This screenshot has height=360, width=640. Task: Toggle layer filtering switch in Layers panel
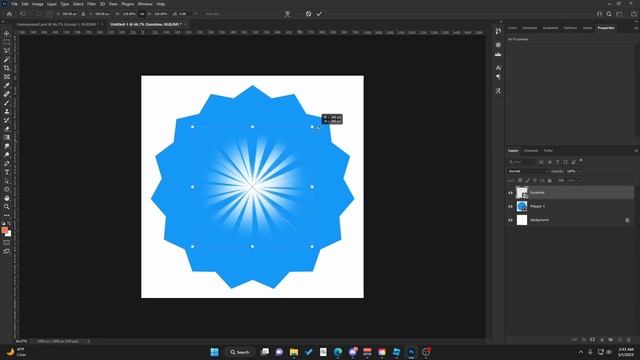581,160
